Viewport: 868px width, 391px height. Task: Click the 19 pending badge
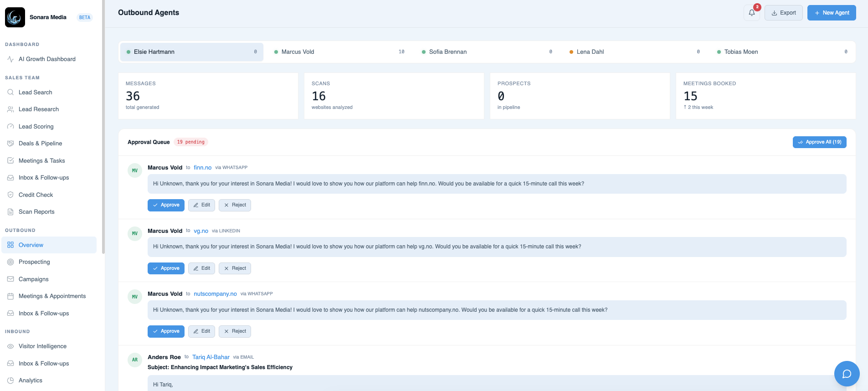pyautogui.click(x=191, y=142)
